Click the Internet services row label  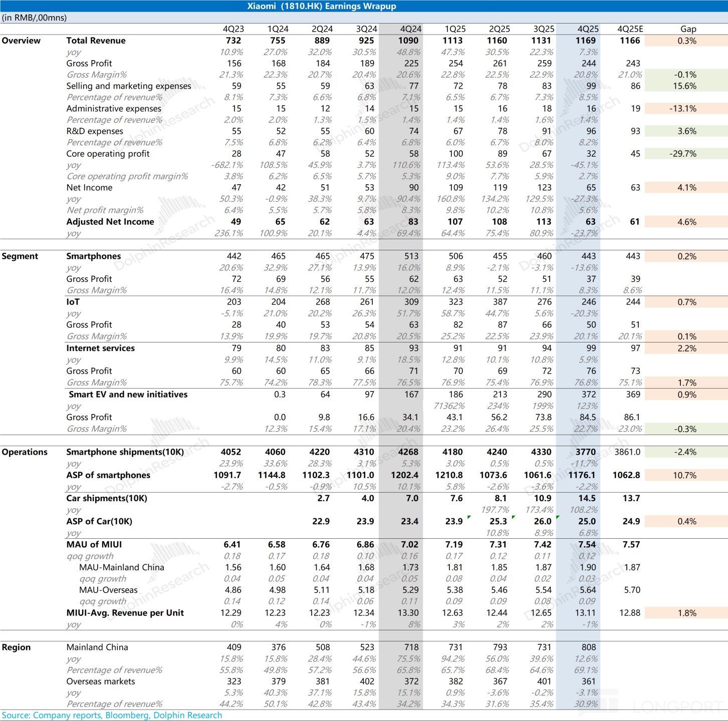100,348
